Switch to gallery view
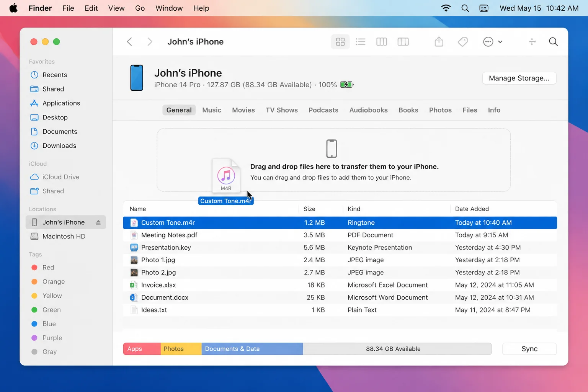The width and height of the screenshot is (588, 392). coord(403,42)
